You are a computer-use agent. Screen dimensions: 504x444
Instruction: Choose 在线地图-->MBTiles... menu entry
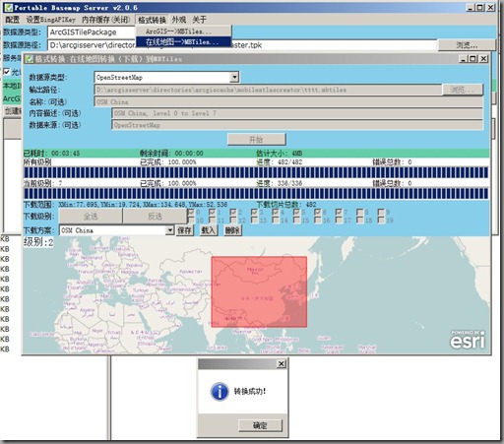tap(183, 41)
